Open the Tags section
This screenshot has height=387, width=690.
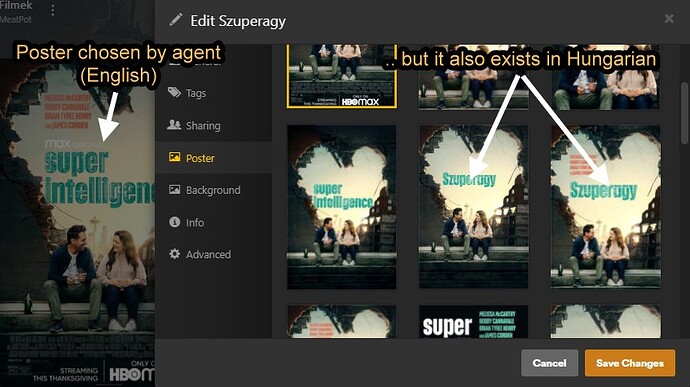(213, 93)
